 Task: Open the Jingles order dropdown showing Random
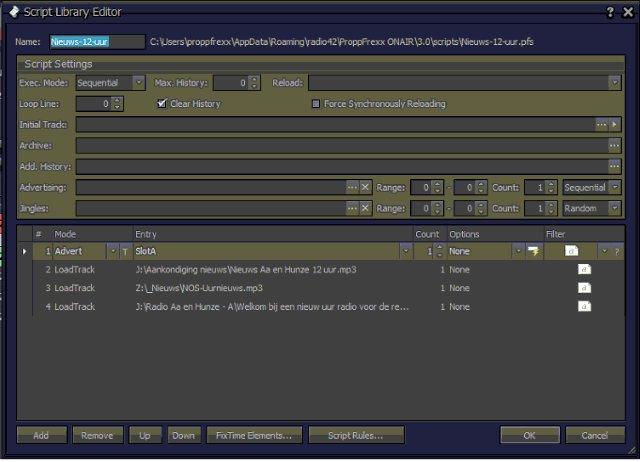point(614,208)
